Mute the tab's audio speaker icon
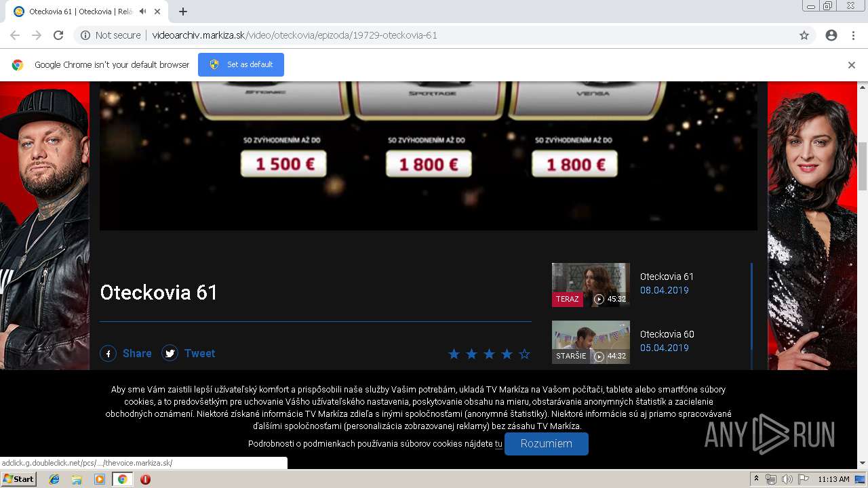This screenshot has width=868, height=488. pos(143,12)
